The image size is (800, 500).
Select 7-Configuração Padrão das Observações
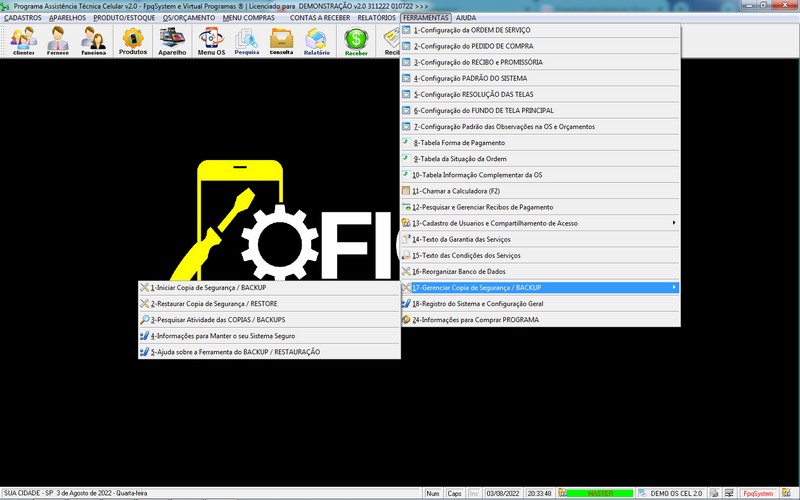(540, 127)
